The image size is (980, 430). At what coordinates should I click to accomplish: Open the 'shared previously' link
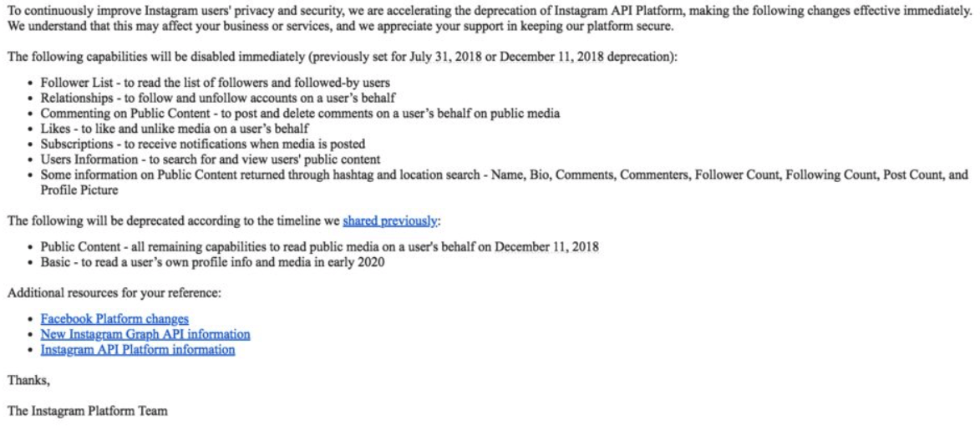click(x=390, y=220)
